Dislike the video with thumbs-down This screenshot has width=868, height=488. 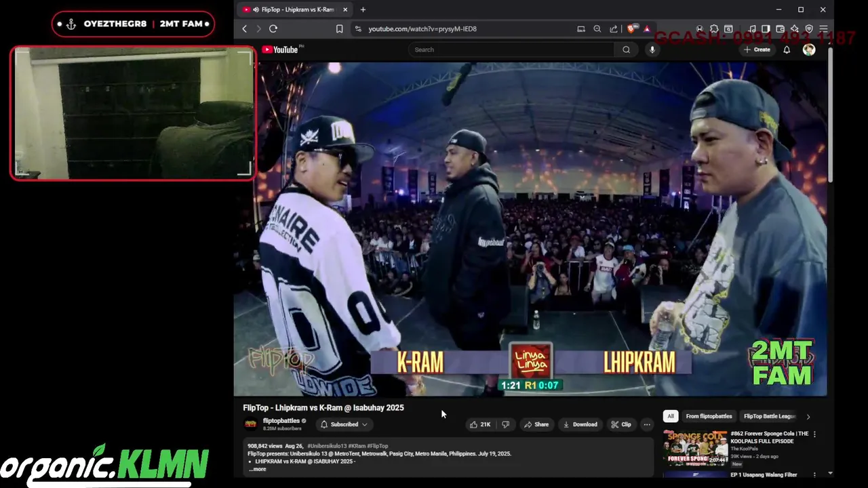[x=506, y=424]
